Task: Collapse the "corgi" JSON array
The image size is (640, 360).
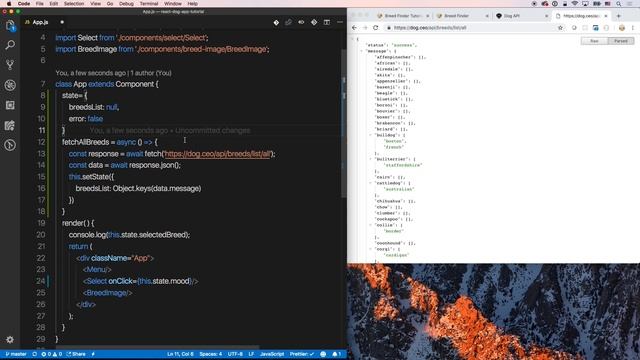Action: point(371,249)
